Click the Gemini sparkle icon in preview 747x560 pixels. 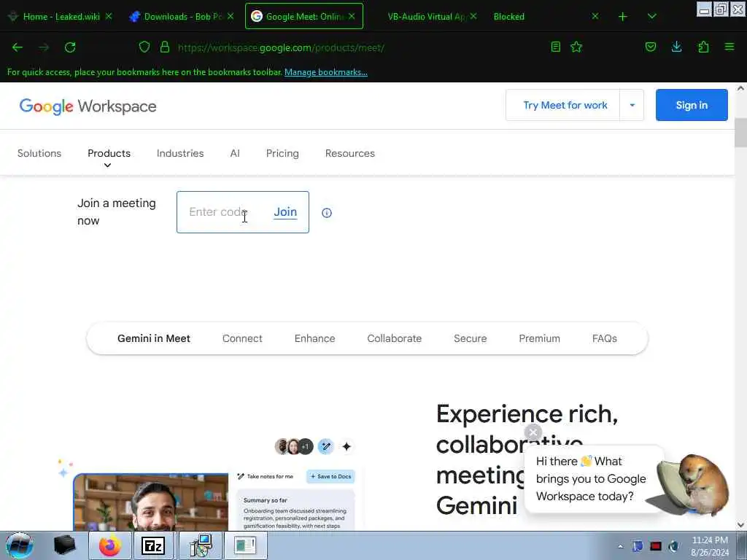347,447
